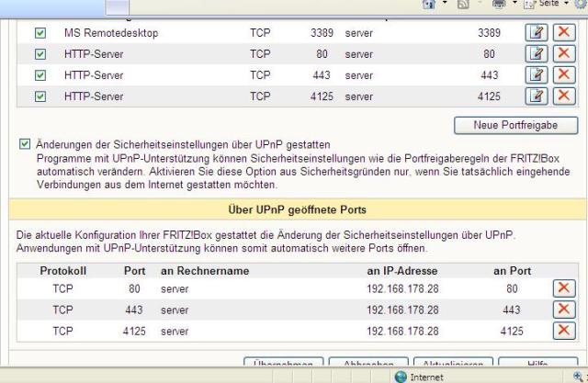Image resolution: width=588 pixels, height=383 pixels.
Task: Click the 'MS Remotedesktop' rule name
Action: [111, 33]
